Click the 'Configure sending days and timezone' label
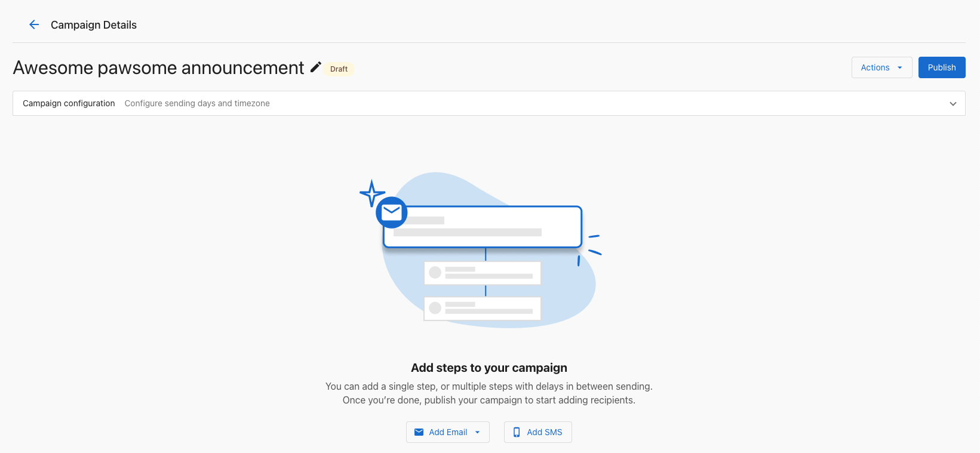 click(x=197, y=103)
